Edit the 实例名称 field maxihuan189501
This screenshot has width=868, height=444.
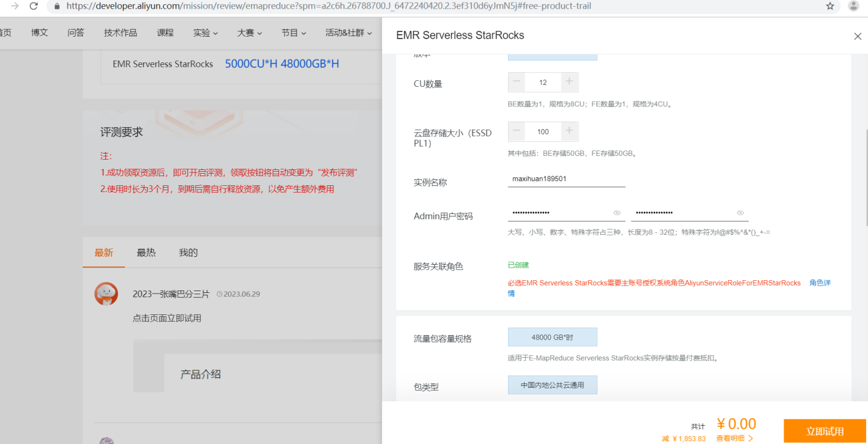pos(566,179)
